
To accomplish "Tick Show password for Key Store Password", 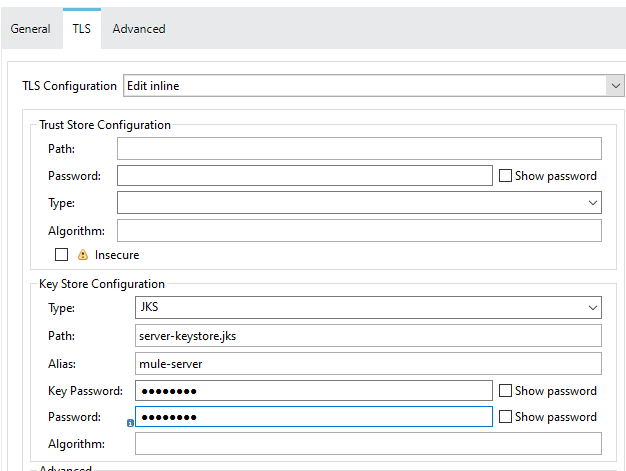I will [505, 417].
